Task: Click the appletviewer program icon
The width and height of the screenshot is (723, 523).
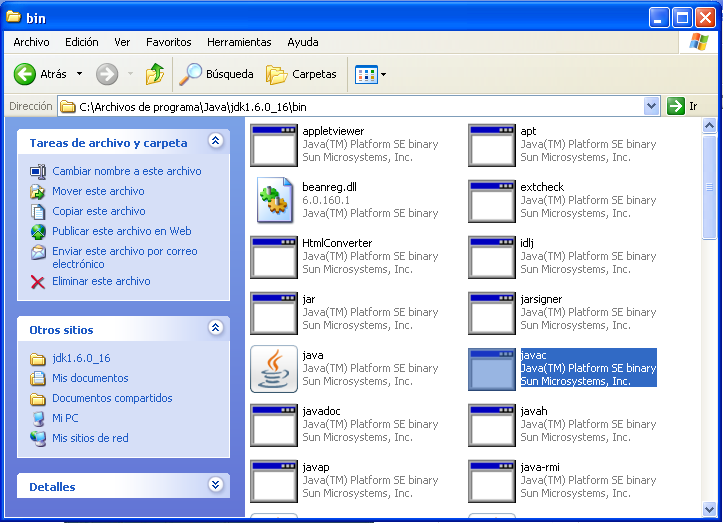Action: [274, 145]
